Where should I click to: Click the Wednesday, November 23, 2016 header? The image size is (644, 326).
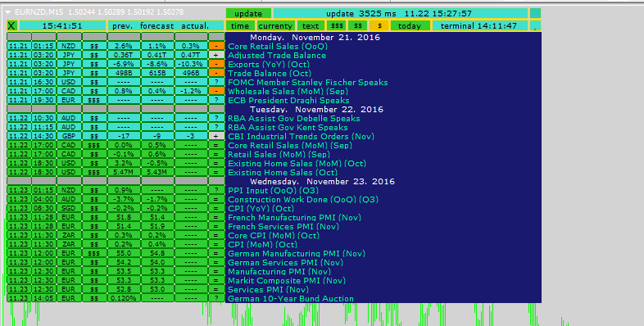coord(323,182)
